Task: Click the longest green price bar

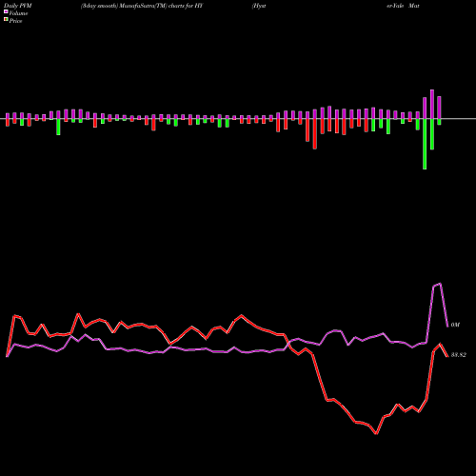Action: click(425, 144)
